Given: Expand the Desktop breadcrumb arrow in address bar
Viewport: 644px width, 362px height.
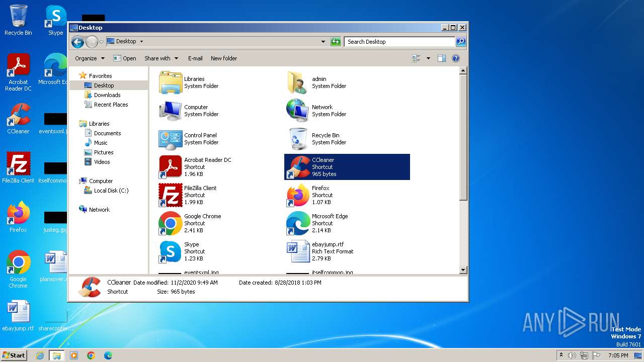Looking at the screenshot, I should [141, 42].
